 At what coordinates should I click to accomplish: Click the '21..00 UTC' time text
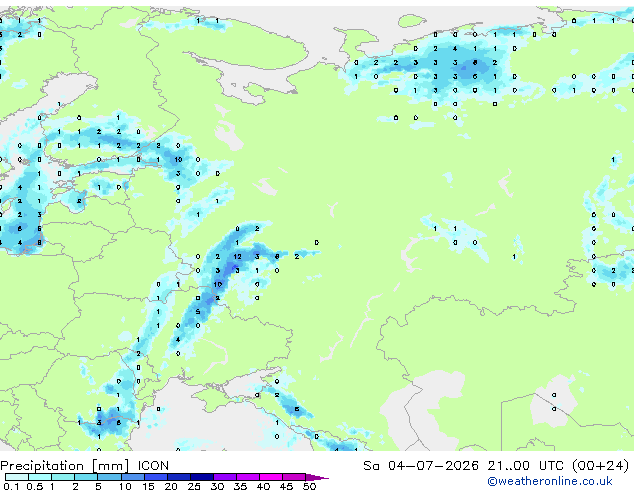point(525,466)
